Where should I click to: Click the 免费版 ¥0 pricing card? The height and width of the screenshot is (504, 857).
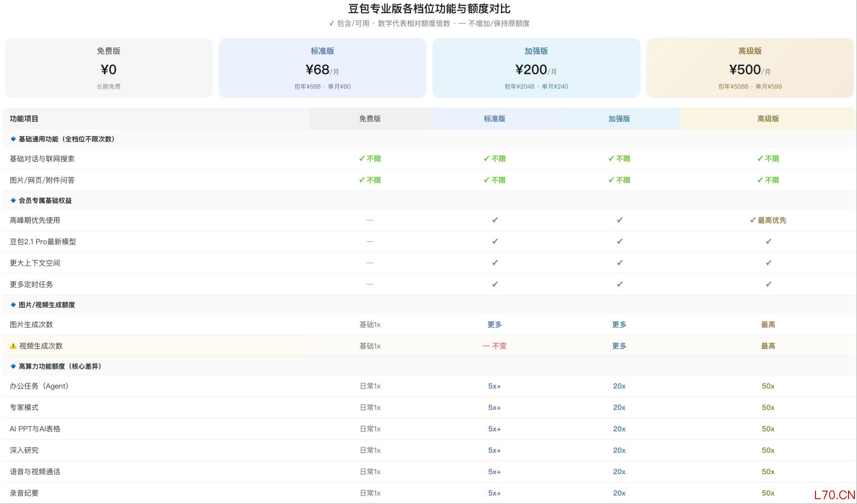tap(108, 68)
